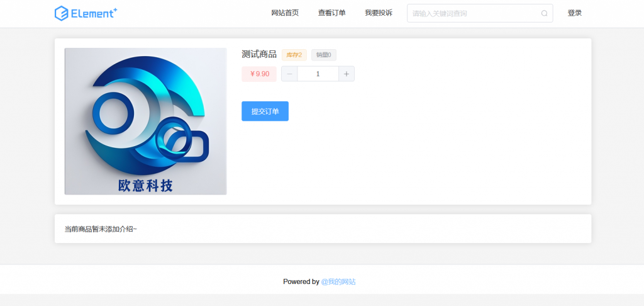This screenshot has height=306, width=644.
Task: Click the 销量0 sales tag
Action: coord(324,55)
